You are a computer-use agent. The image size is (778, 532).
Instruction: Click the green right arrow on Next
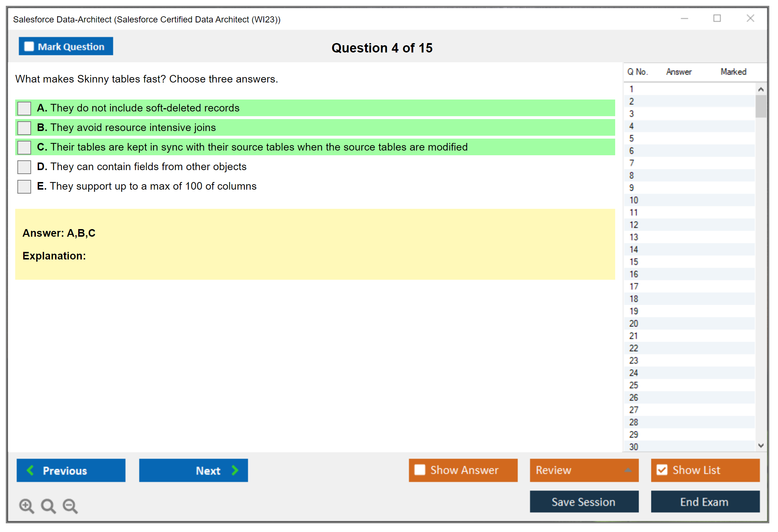(235, 470)
